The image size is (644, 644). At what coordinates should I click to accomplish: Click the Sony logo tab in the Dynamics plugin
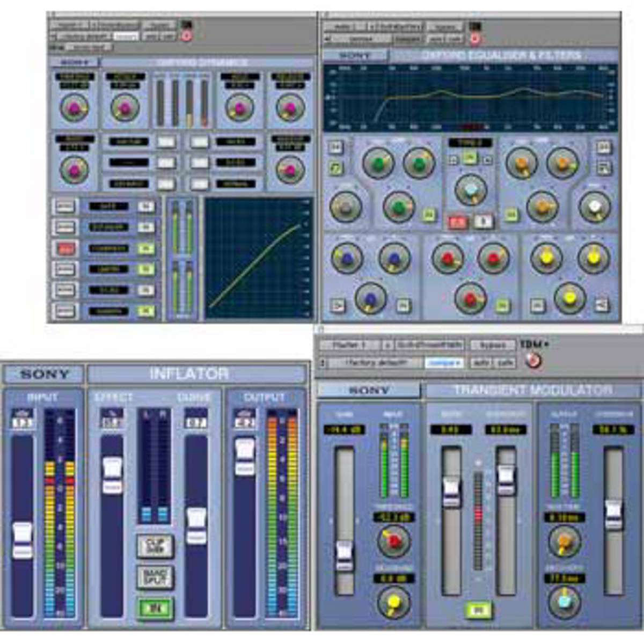click(74, 63)
